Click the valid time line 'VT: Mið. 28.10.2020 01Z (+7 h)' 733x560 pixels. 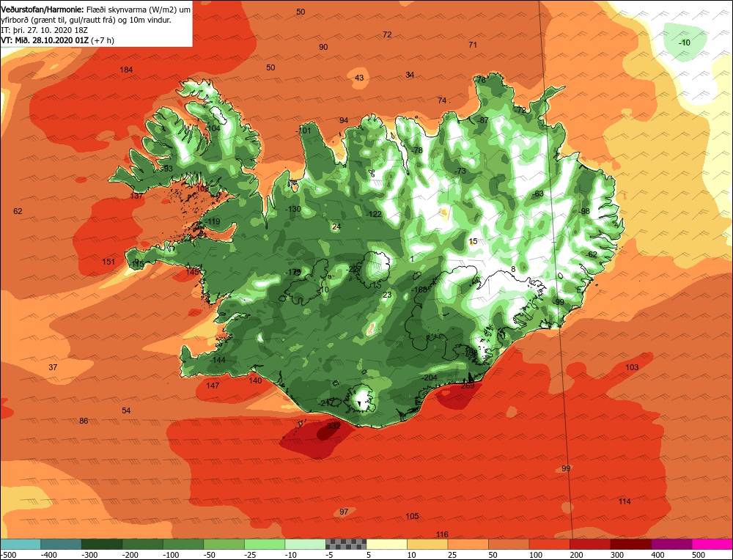57,40
